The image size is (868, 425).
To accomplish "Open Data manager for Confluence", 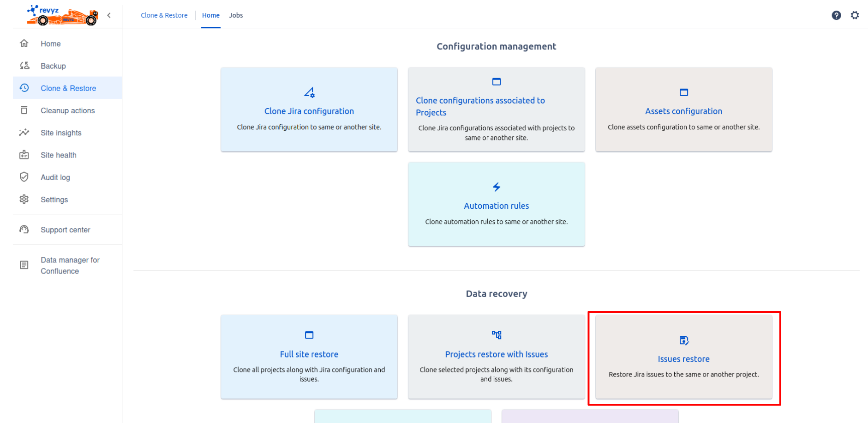I will [70, 265].
